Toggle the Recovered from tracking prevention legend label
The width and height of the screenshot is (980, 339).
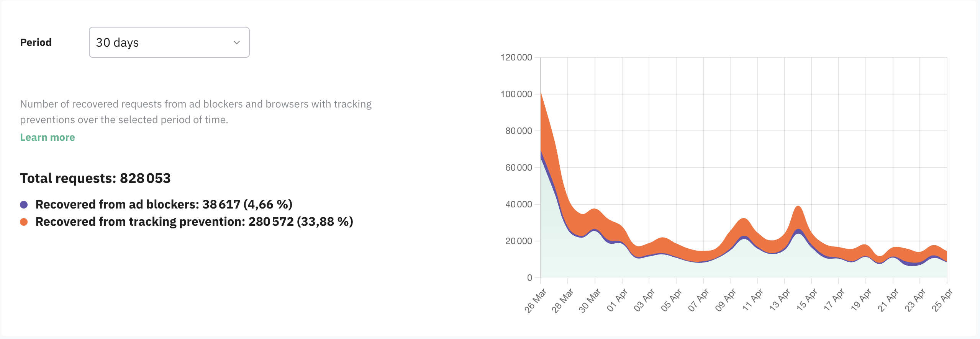(194, 222)
